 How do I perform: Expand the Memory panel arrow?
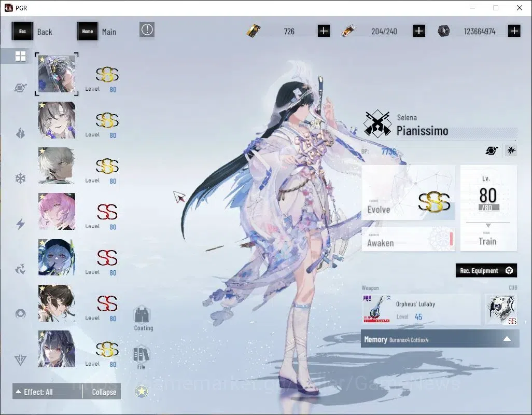(507, 339)
